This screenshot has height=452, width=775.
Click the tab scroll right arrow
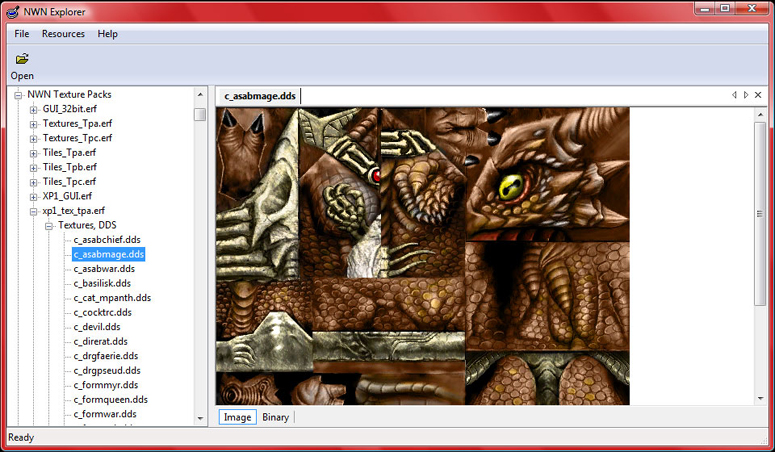(746, 95)
